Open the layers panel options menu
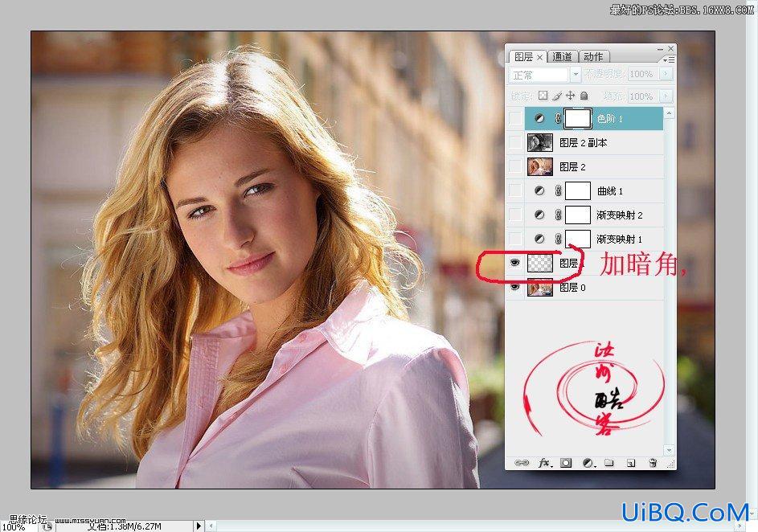758x532 pixels. (669, 59)
